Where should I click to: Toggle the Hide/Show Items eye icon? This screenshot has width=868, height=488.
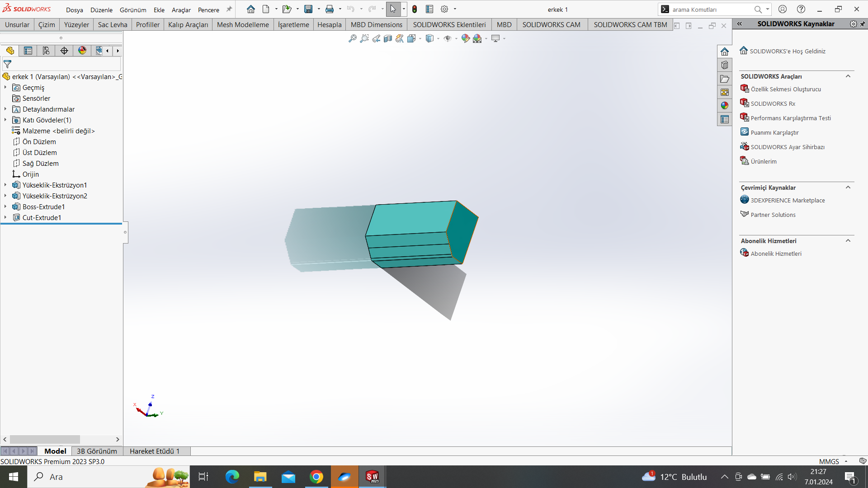tap(448, 39)
